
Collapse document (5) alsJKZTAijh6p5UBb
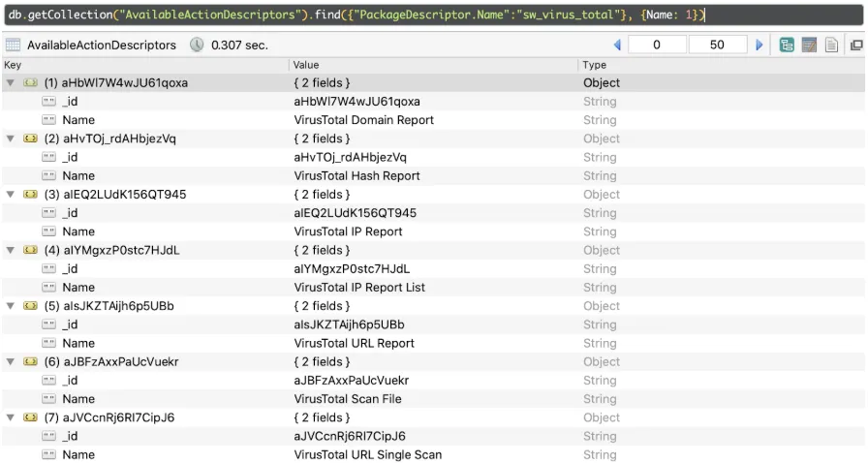point(11,306)
